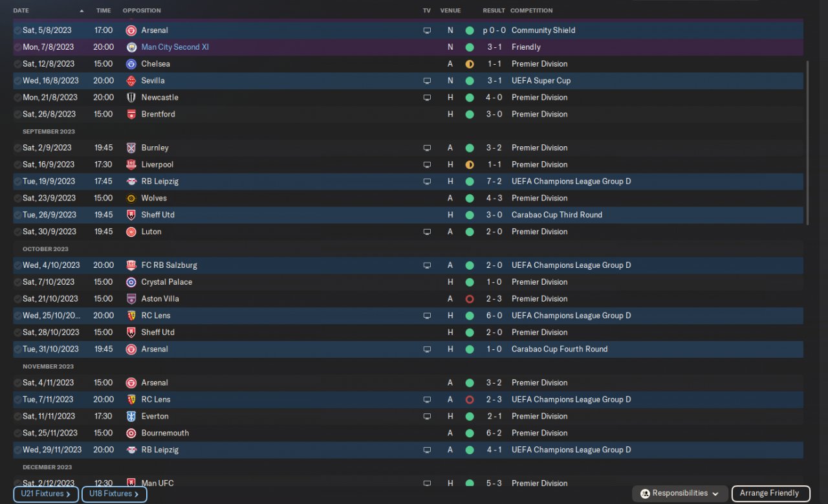Viewport: 828px width, 504px height.
Task: Click the Arsenal club badge in Community Shield row
Action: click(131, 30)
